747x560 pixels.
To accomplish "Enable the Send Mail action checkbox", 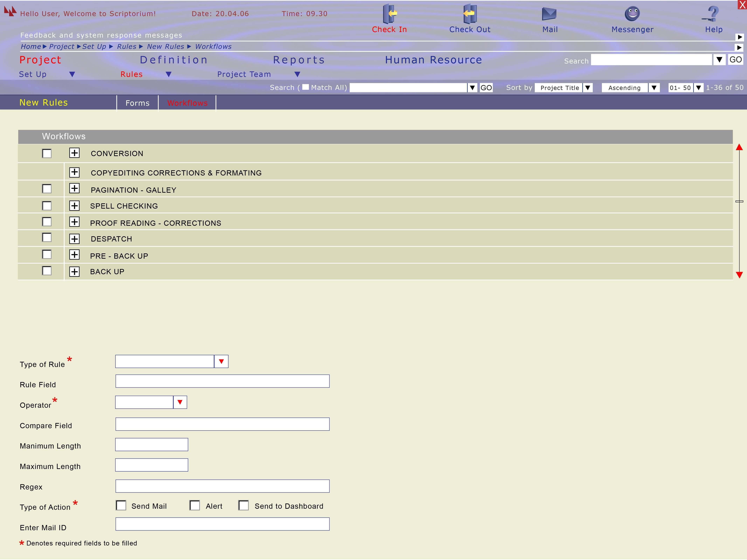I will (121, 505).
